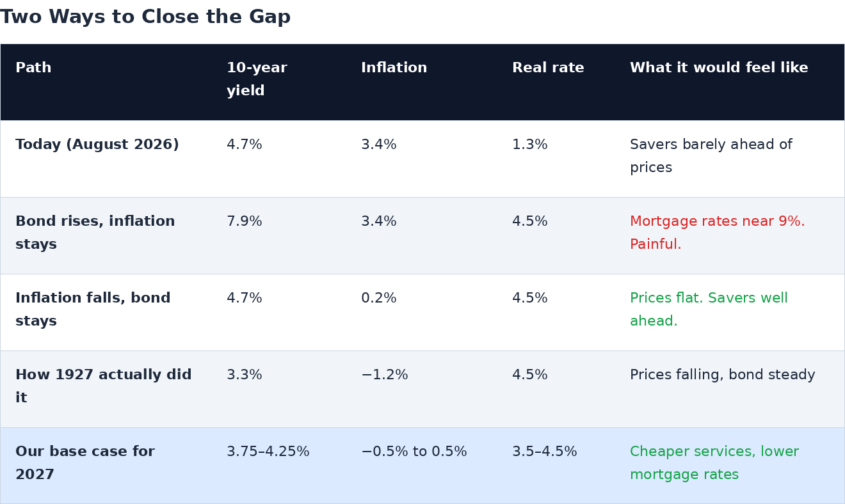Select the green 'Prices flat. Savers well ahead' text
The height and width of the screenshot is (504, 845).
[x=709, y=310]
